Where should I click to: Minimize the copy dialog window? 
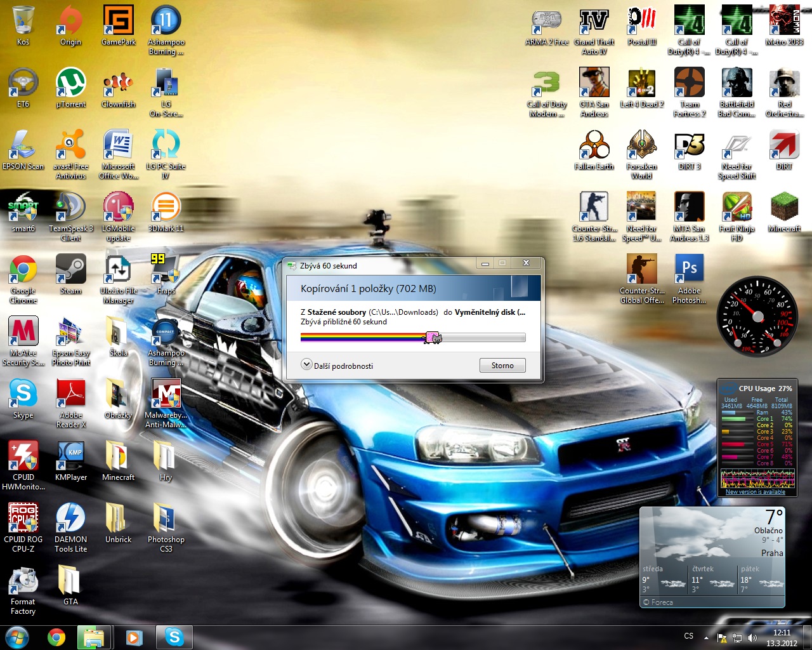[485, 263]
